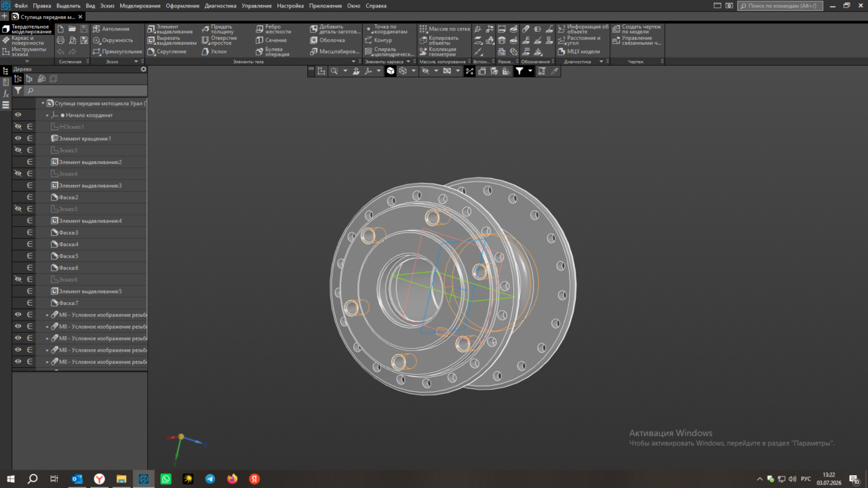Screen dimensions: 868x488
Task: Open Telegram from the taskbar
Action: [x=210, y=479]
